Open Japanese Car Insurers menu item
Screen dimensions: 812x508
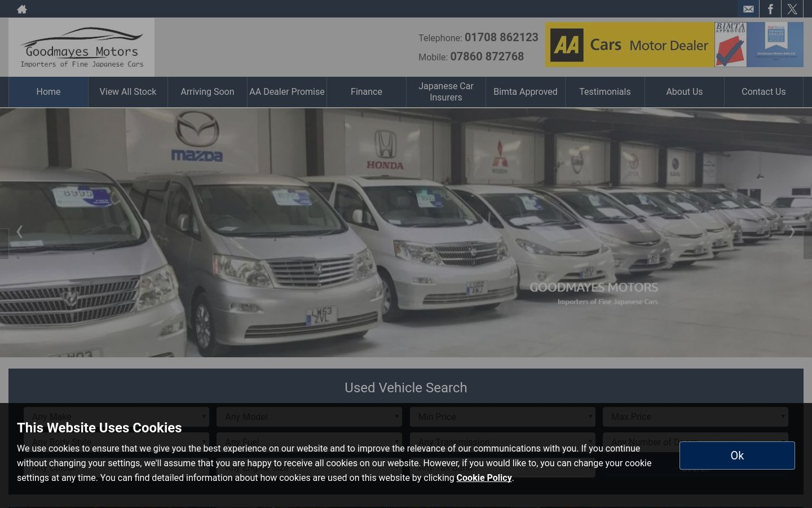click(446, 92)
